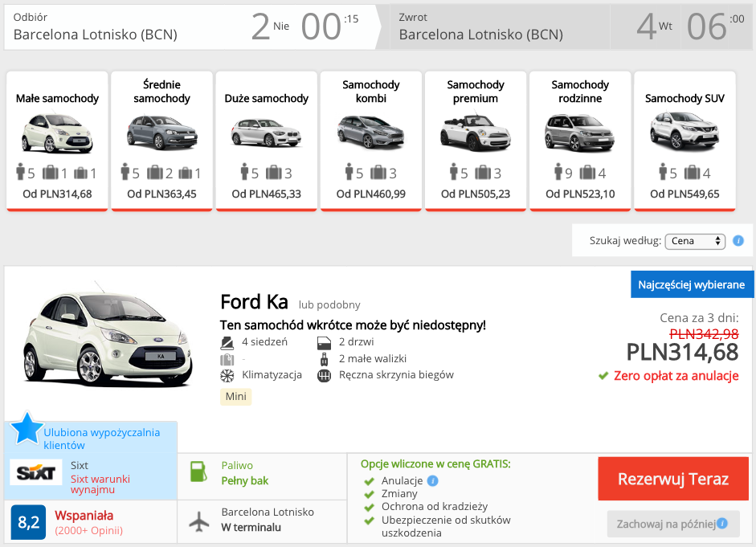Click checkmark next to Ubezpieczenie od skutków
This screenshot has height=547, width=756.
370,520
